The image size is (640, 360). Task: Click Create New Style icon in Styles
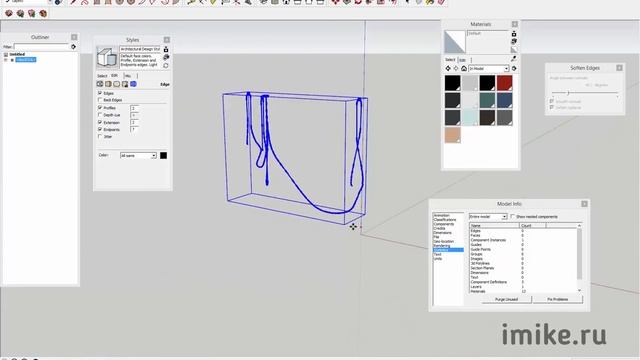click(166, 58)
